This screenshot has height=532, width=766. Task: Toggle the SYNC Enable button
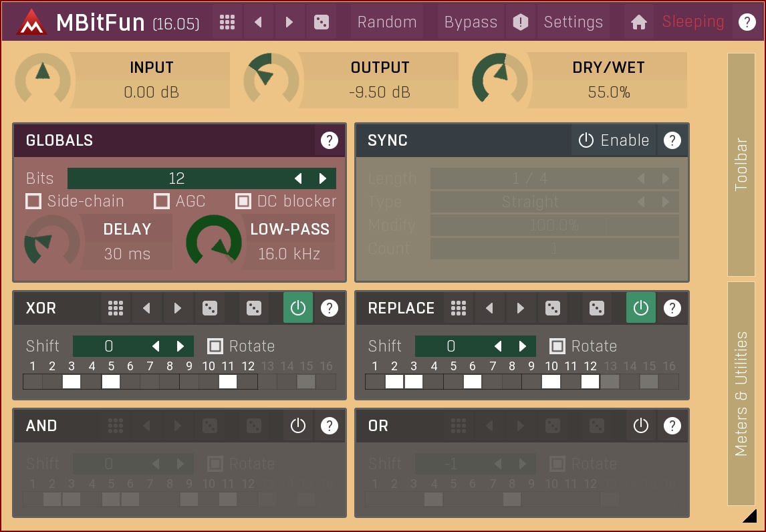coord(614,140)
